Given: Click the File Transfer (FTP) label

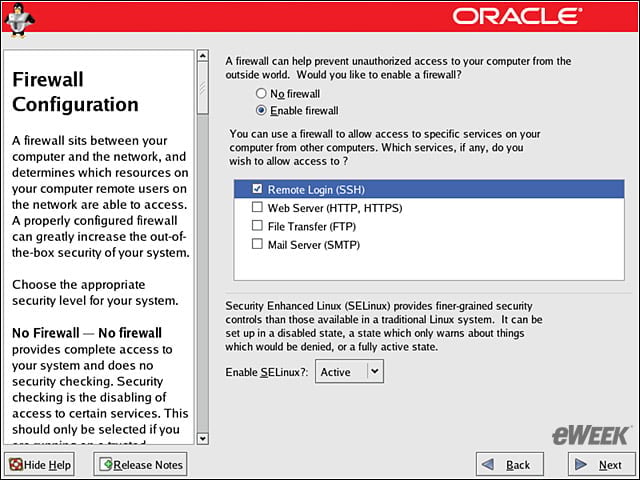Looking at the screenshot, I should 312,227.
